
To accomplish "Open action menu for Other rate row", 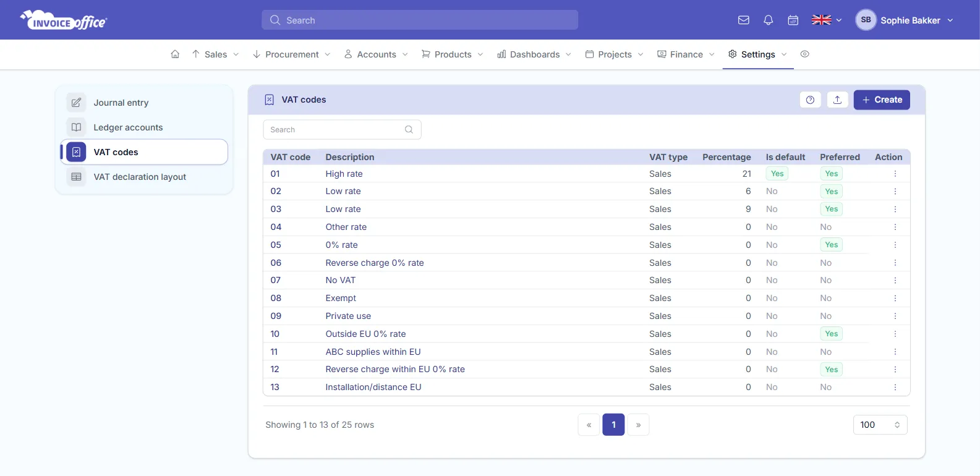I will [895, 227].
